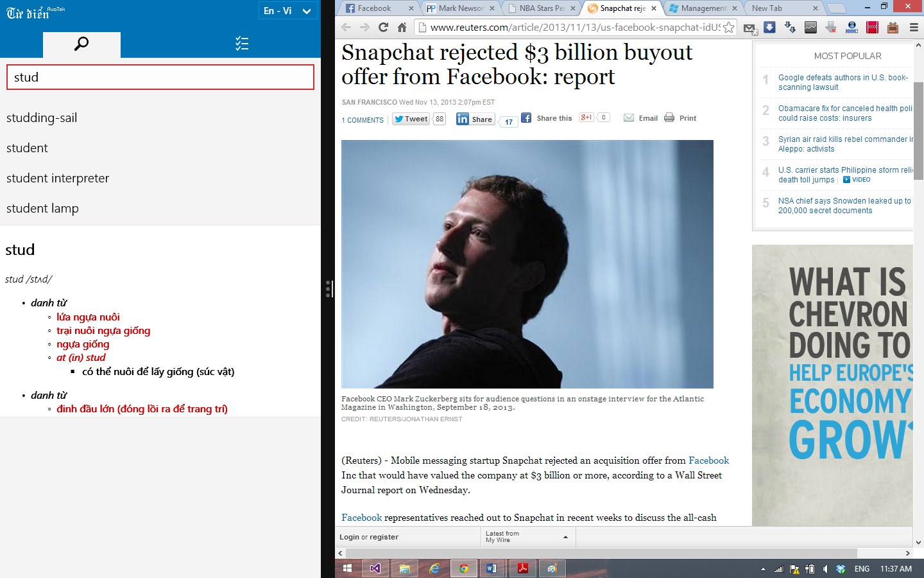The image size is (924, 578).
Task: Open Word from taskbar
Action: pyautogui.click(x=492, y=568)
